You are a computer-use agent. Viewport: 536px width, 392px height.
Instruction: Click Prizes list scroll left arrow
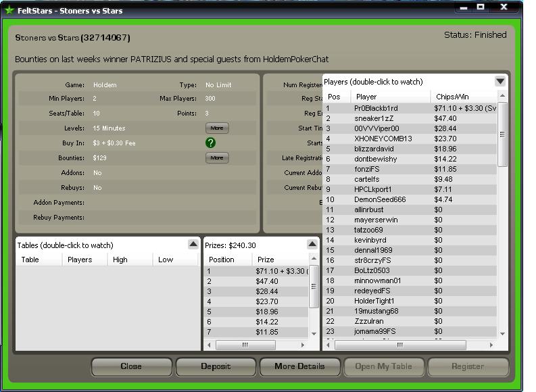pos(210,345)
